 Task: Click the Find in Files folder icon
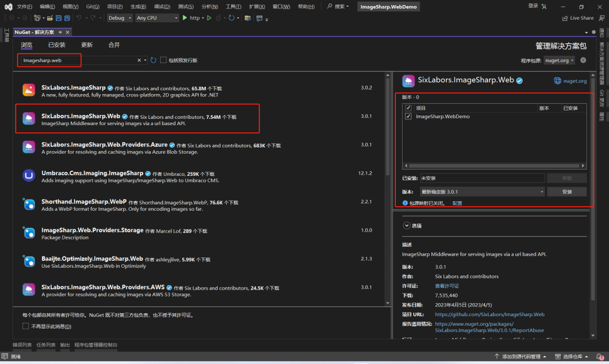pos(248,18)
